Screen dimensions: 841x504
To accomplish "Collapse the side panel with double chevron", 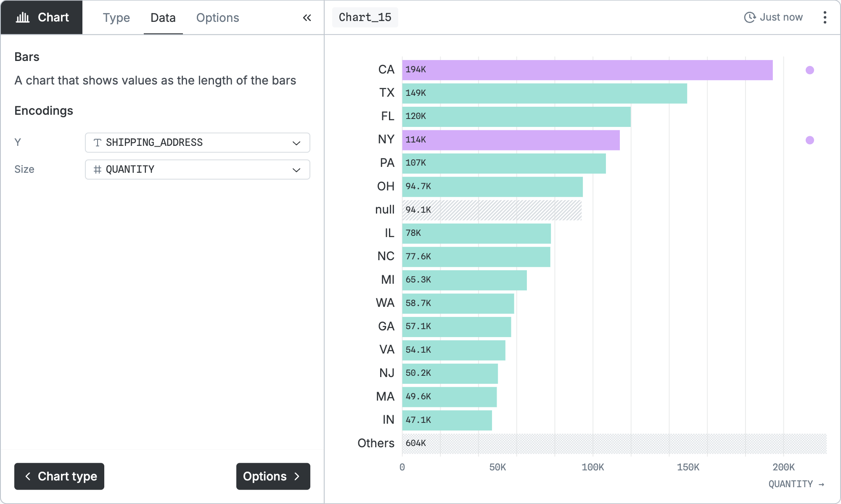I will point(307,18).
